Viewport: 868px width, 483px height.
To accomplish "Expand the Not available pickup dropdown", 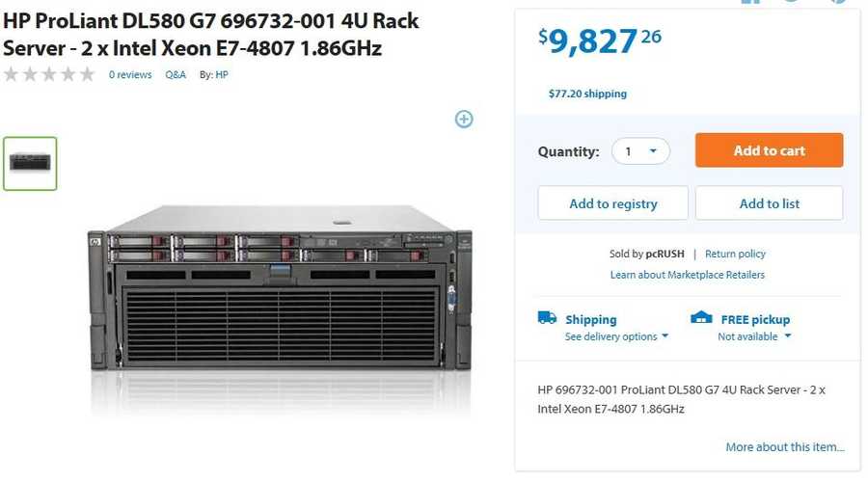I will pyautogui.click(x=754, y=336).
